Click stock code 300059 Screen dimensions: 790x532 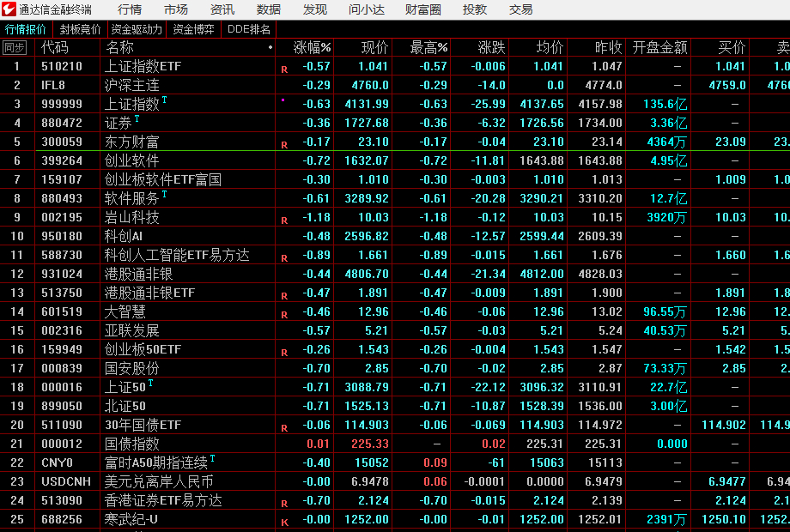point(62,142)
